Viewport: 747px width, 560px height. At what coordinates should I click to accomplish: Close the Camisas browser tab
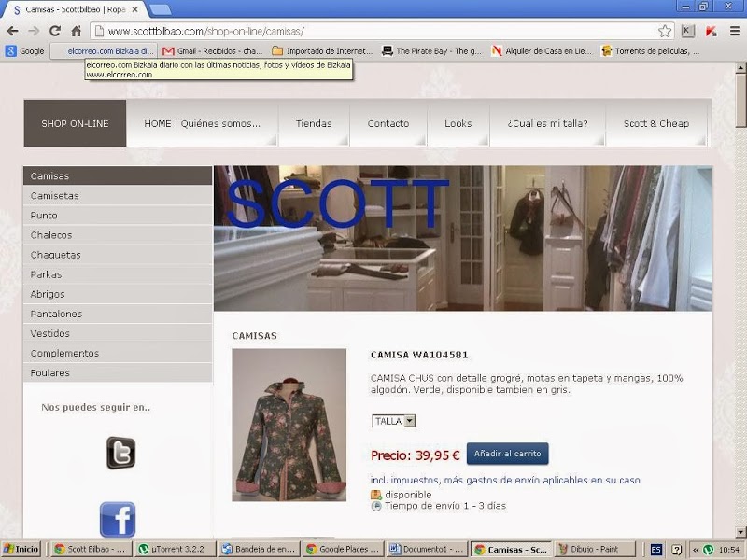(x=134, y=9)
